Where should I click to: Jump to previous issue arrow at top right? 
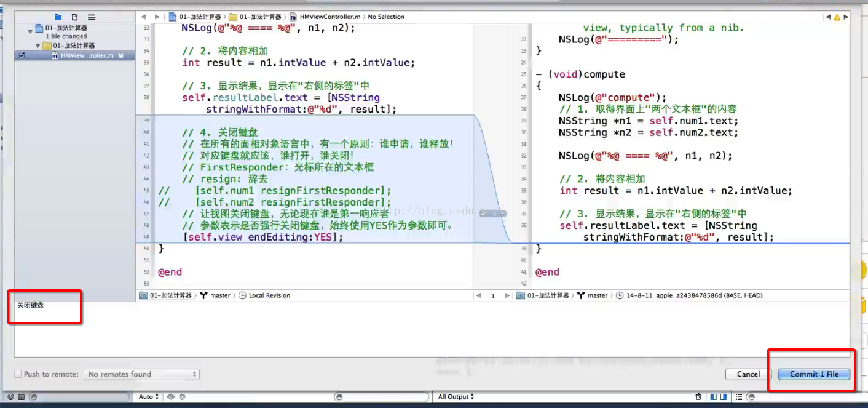pos(827,17)
